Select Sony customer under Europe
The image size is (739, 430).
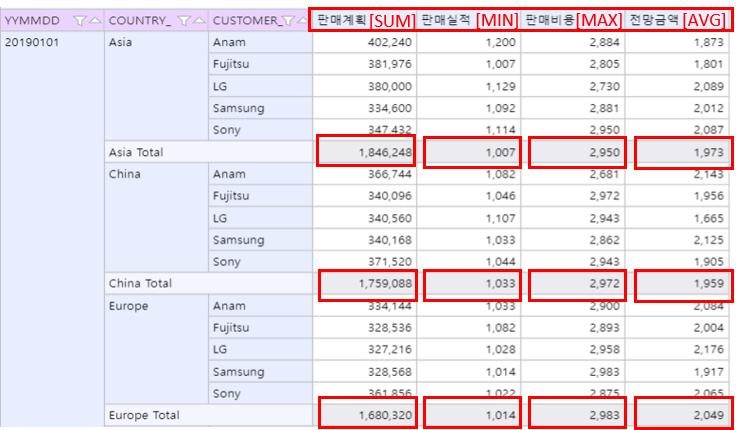[261, 393]
